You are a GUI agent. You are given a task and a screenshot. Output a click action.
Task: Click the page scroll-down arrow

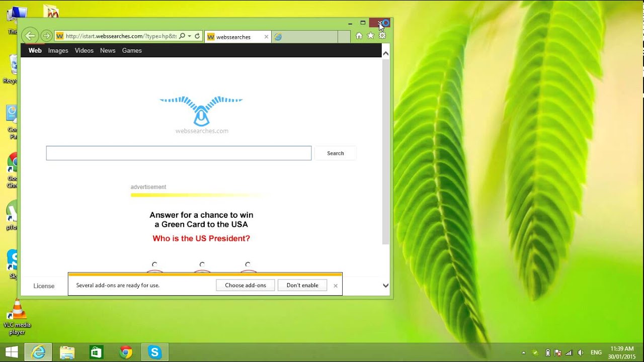[386, 286]
